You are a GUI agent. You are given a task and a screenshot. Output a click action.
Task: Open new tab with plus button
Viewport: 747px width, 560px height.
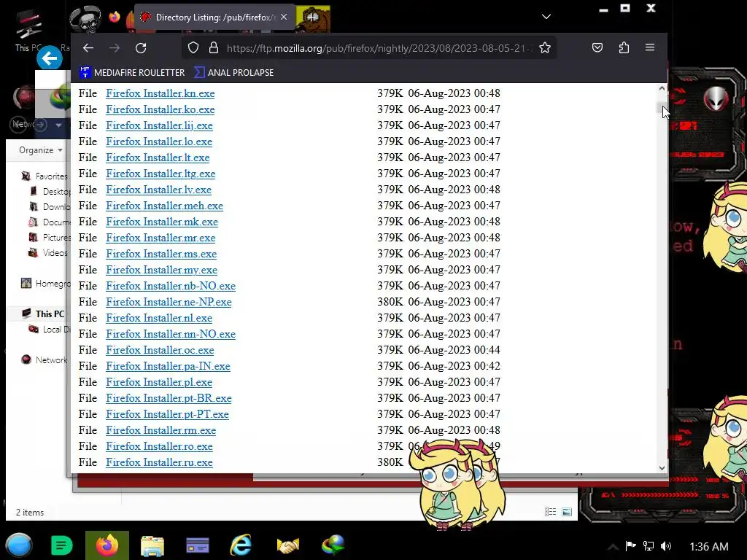click(312, 17)
